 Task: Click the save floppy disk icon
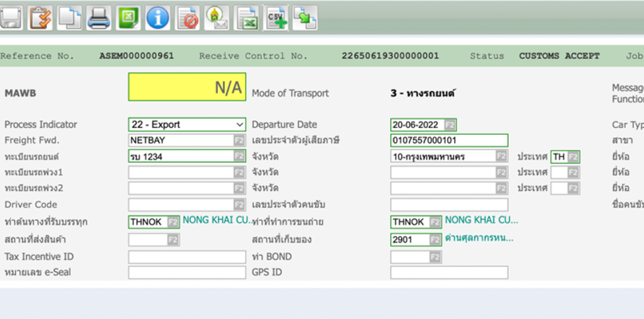tap(10, 18)
